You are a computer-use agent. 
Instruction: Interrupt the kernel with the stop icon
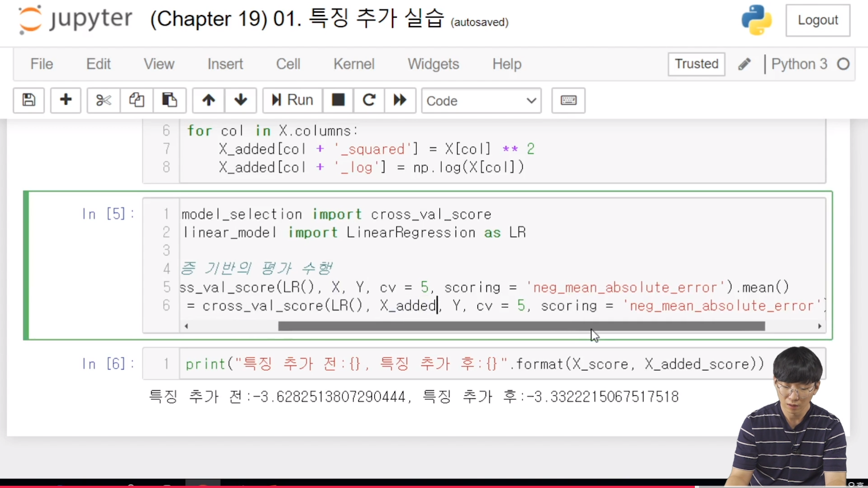pos(338,100)
